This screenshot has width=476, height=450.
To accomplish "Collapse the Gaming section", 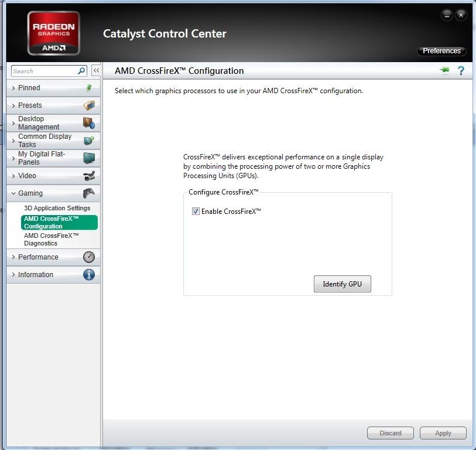I will click(x=53, y=193).
